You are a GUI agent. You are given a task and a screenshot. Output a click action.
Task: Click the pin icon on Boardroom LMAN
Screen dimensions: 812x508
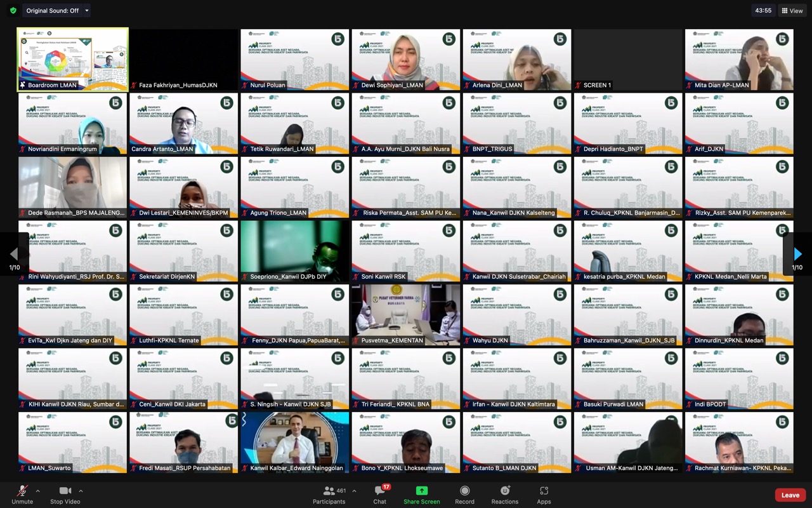pos(23,85)
